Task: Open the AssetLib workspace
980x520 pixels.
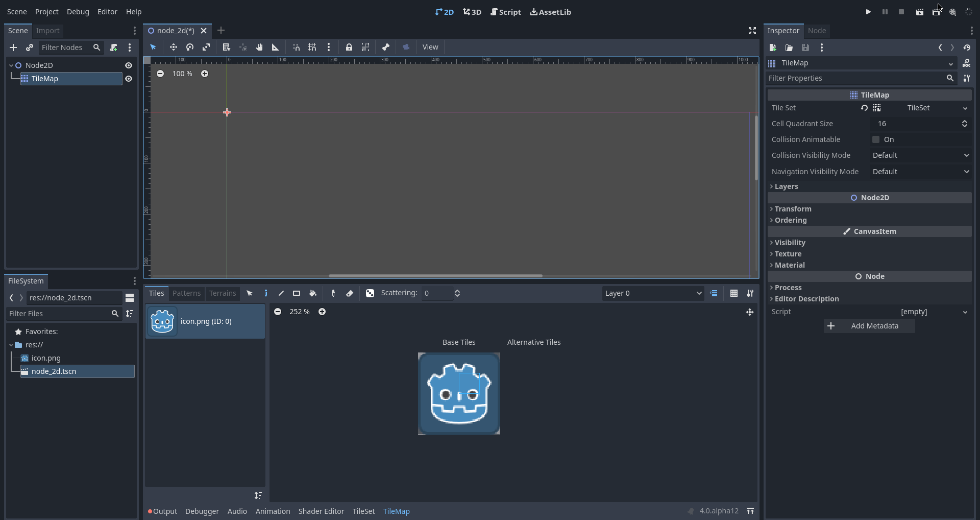Action: 550,12
